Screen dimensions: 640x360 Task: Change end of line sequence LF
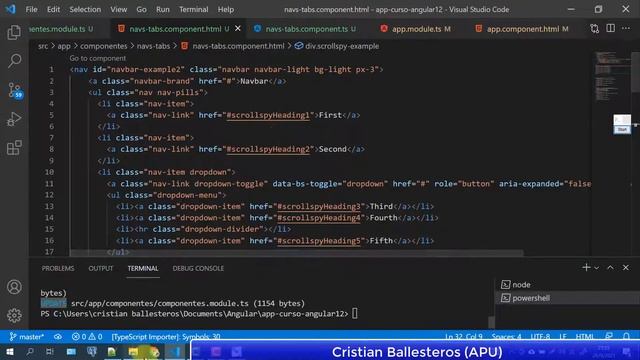click(563, 337)
